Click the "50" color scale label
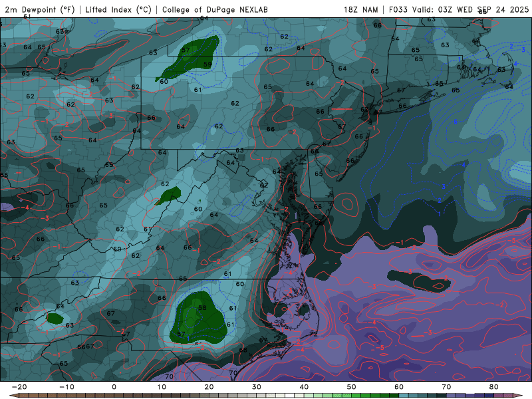532x399 pixels. [352, 387]
